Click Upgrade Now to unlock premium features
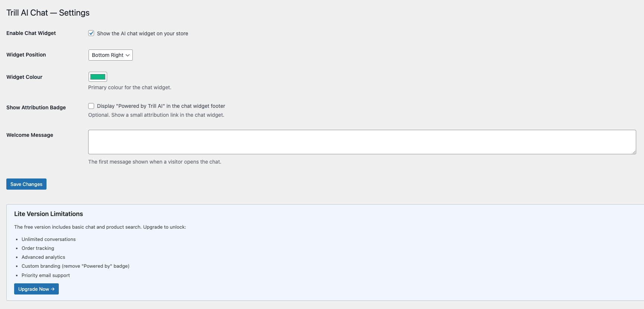644x309 pixels. [x=36, y=289]
